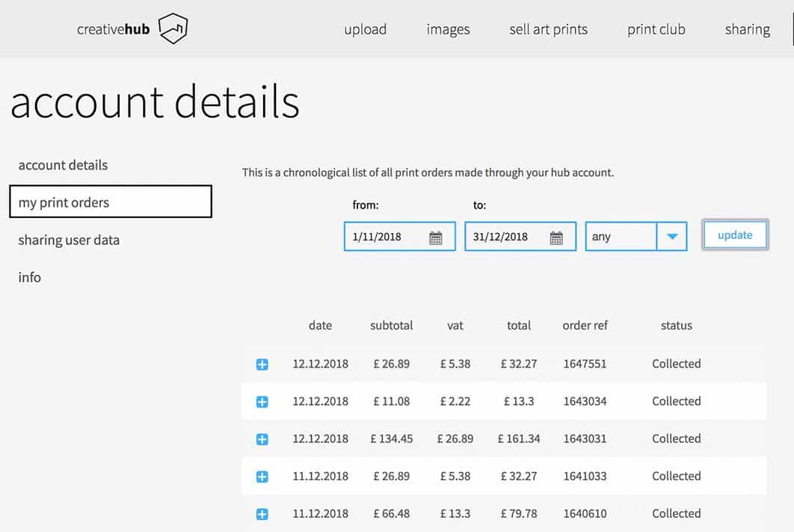Click the creativehub shield logo icon
794x532 pixels.
173,29
